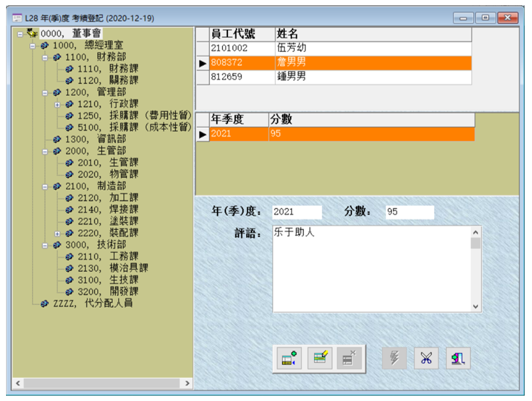532x401 pixels.
Task: Minimize the L28 考績登記 window
Action: [x=463, y=18]
